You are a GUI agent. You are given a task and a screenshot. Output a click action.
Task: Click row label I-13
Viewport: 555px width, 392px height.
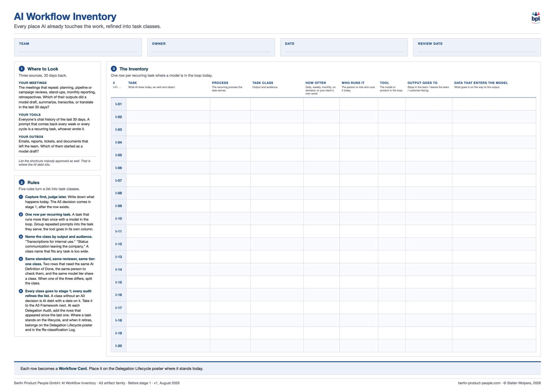pos(118,257)
